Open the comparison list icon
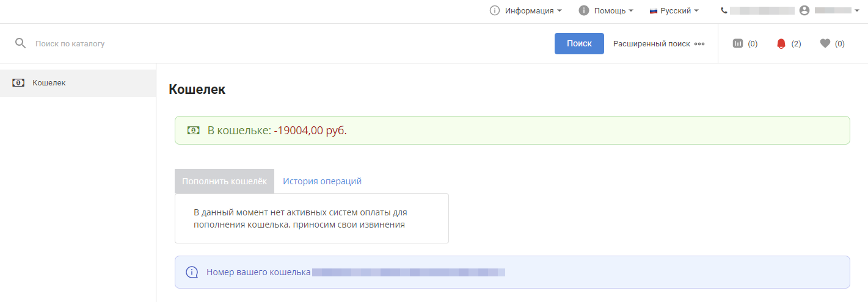Image resolution: width=868 pixels, height=302 pixels. (738, 43)
